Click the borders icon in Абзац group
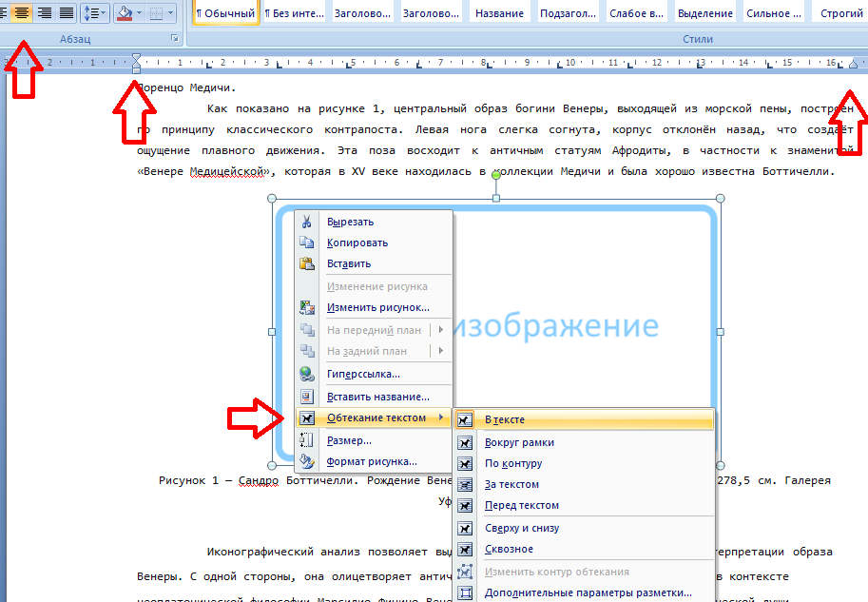The image size is (868, 602). [157, 12]
